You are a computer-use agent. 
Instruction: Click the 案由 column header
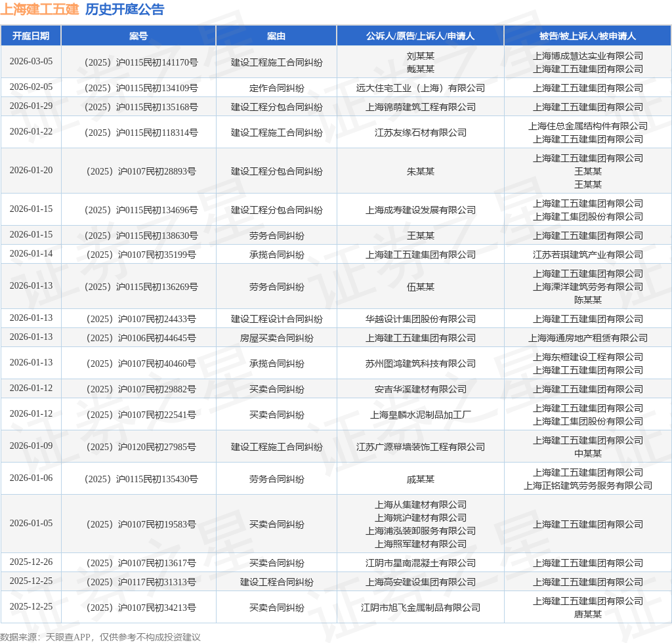pos(276,36)
